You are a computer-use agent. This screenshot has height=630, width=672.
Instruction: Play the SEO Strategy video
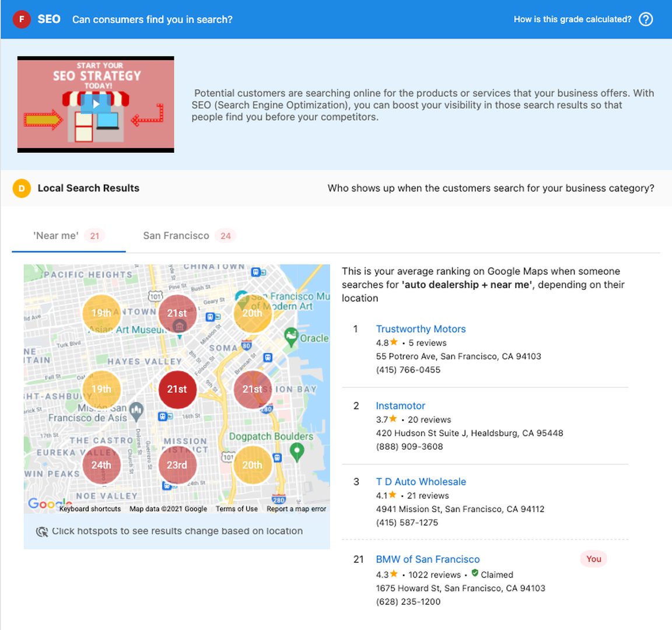click(96, 104)
